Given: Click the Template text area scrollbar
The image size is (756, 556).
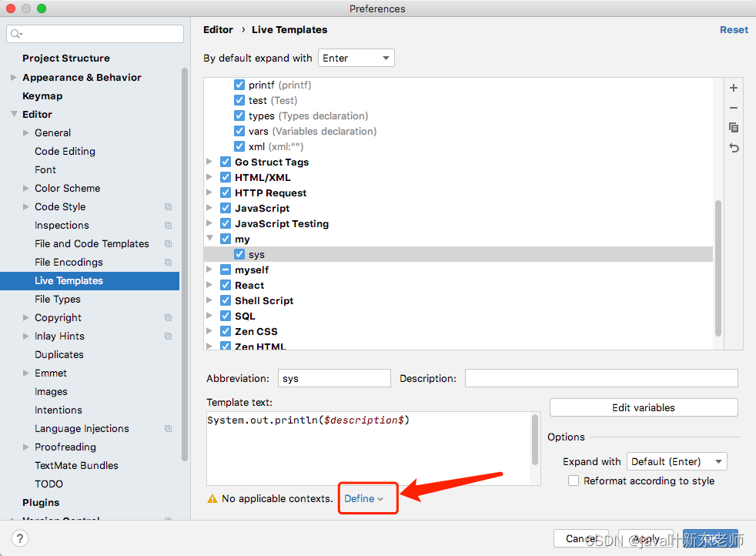Looking at the screenshot, I should click(x=535, y=439).
